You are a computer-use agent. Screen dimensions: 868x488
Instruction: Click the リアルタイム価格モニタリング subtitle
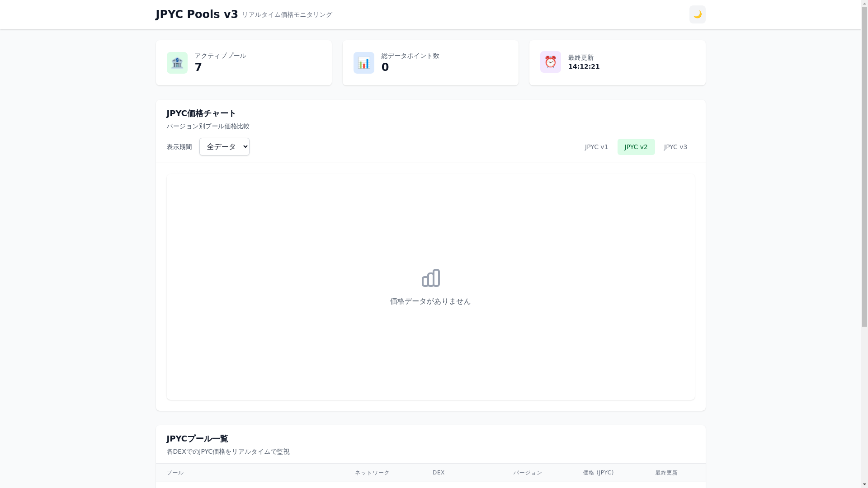tap(287, 15)
